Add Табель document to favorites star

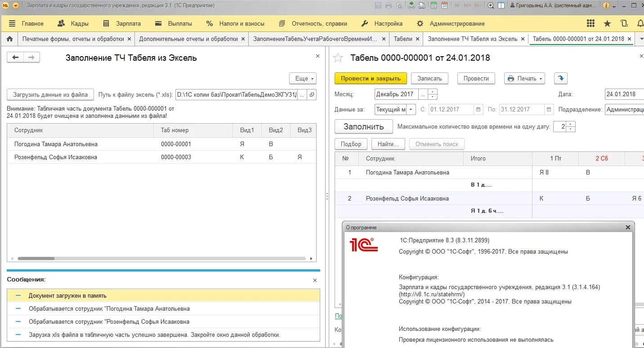click(338, 58)
